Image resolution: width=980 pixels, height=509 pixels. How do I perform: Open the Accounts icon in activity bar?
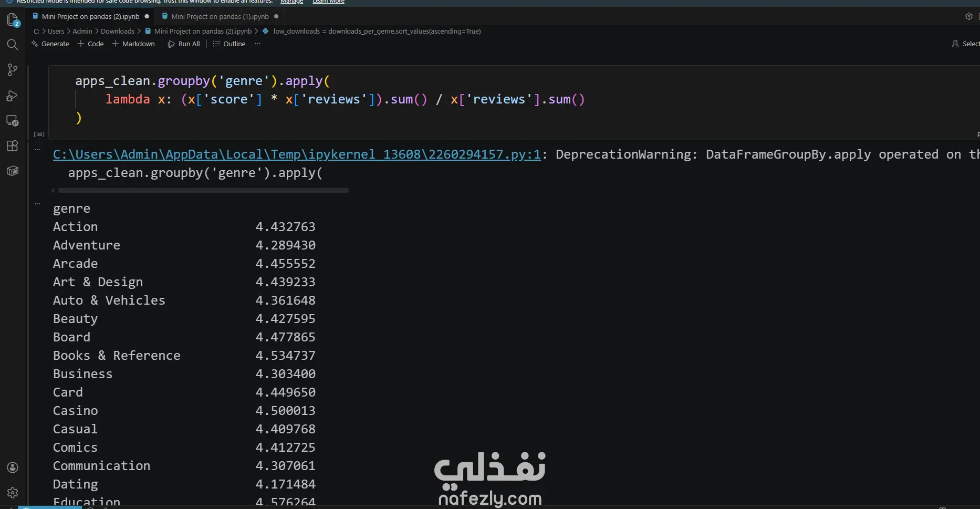click(x=13, y=468)
